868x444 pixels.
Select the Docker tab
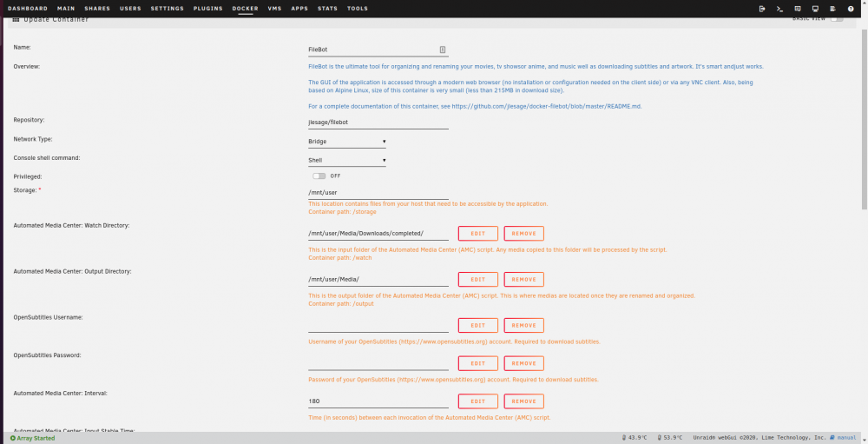tap(246, 9)
